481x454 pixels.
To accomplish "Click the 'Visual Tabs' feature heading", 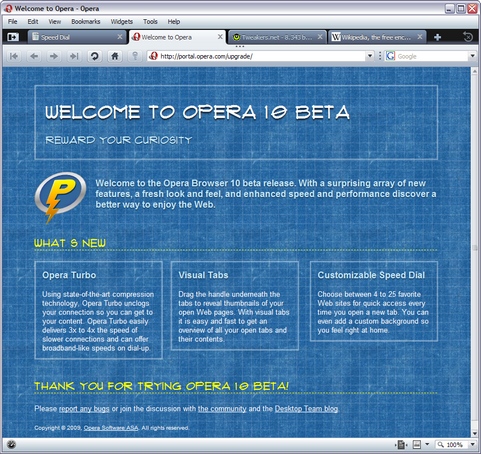I will 203,275.
